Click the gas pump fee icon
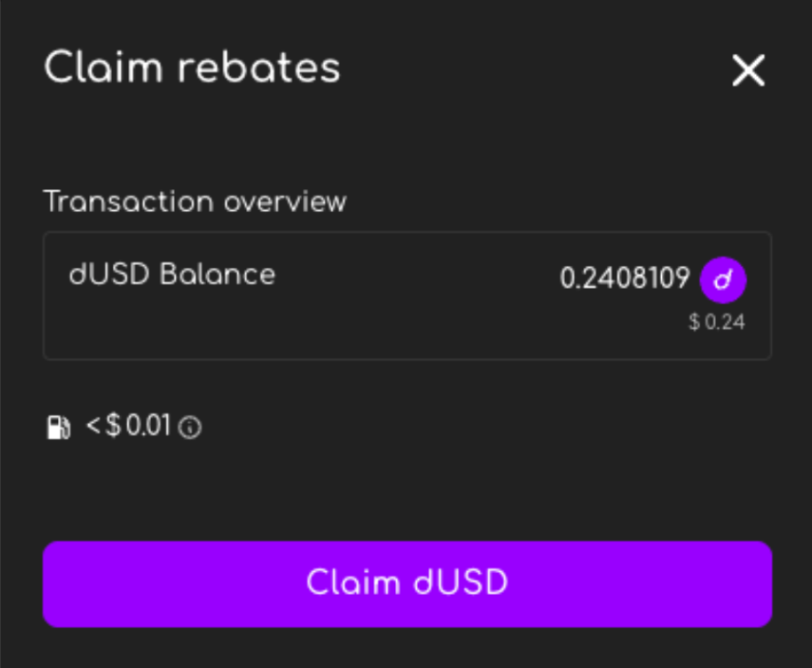Screen dimensions: 812x668 point(59,428)
